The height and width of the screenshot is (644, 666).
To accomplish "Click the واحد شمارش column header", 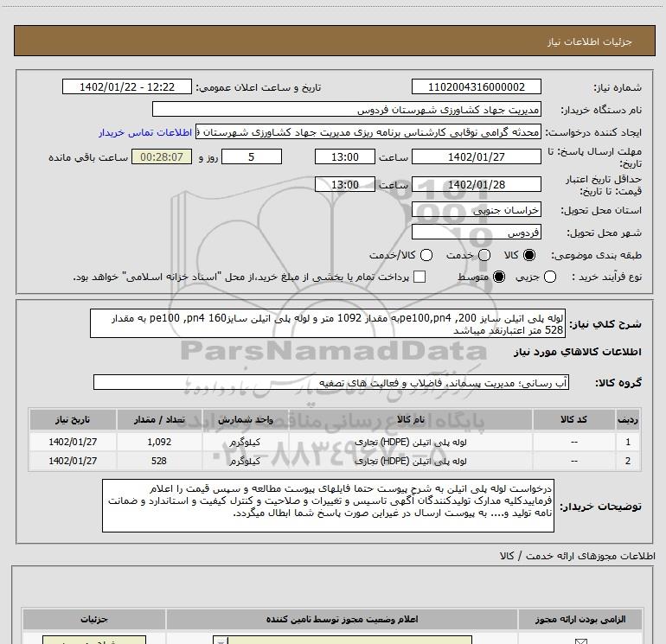I will pyautogui.click(x=245, y=419).
